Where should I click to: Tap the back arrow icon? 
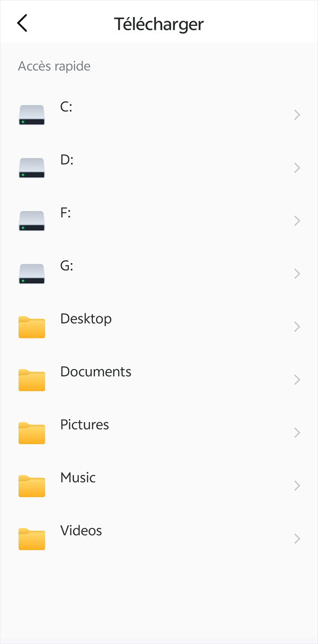(x=22, y=23)
